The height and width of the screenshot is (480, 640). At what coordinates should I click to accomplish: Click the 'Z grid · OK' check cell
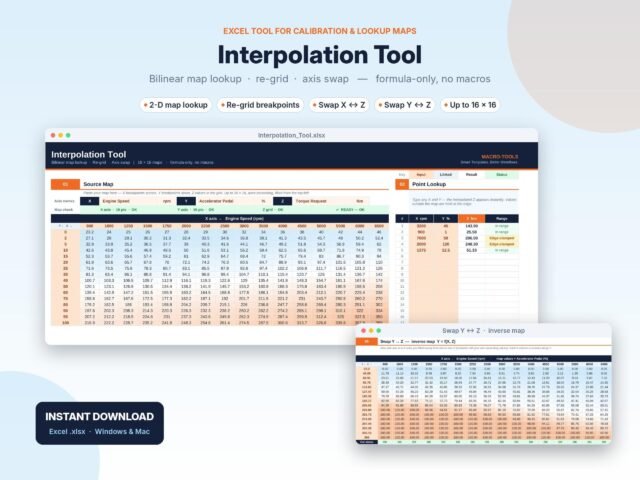coord(273,210)
